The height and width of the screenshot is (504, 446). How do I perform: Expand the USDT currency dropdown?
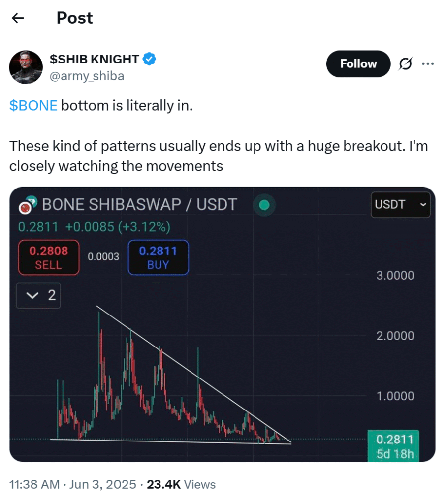click(x=400, y=204)
